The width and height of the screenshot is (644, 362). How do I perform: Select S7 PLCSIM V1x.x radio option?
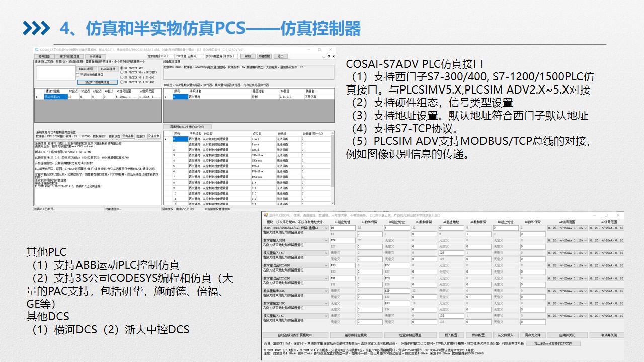pyautogui.click(x=122, y=73)
